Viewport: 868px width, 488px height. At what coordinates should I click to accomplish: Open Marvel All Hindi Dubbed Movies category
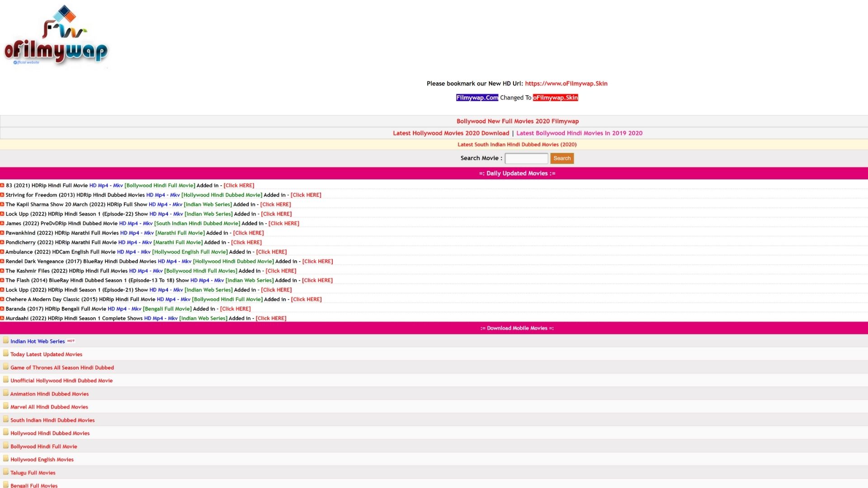(49, 407)
